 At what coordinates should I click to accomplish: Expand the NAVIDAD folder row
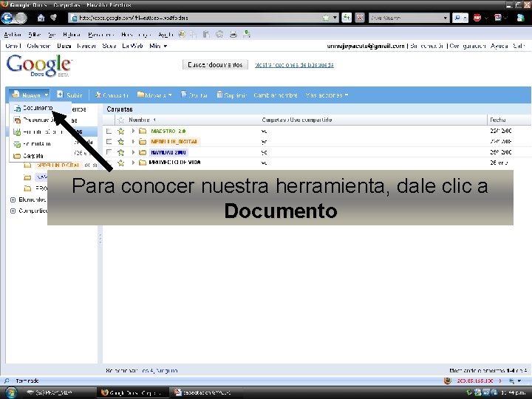(133, 152)
